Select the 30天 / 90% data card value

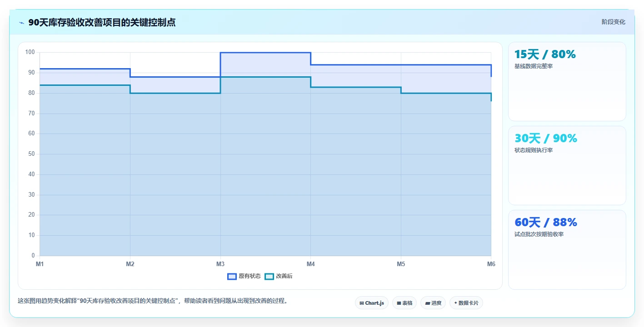545,138
